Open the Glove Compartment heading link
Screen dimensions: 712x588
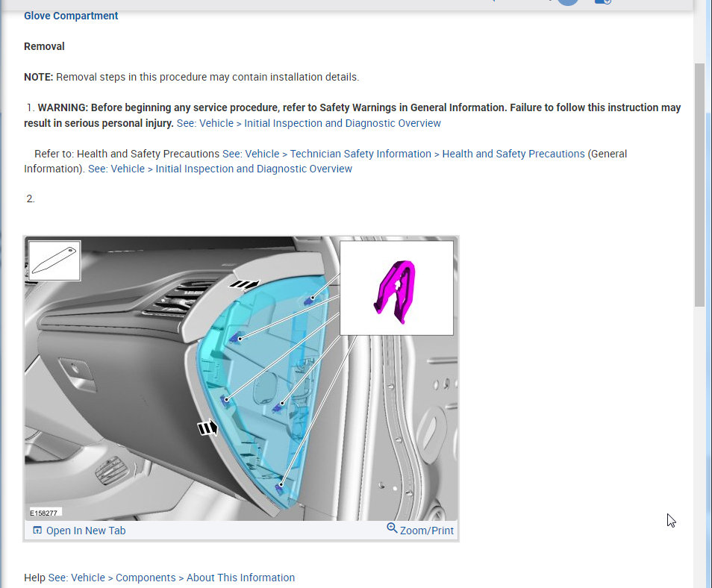(71, 16)
